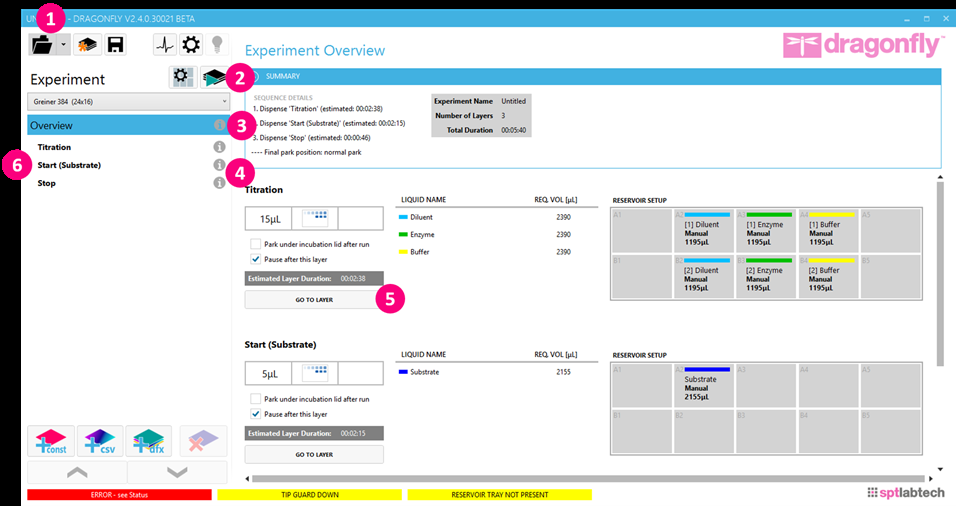
Task: Uncheck Titration's Pause after this layer
Action: pyautogui.click(x=256, y=259)
